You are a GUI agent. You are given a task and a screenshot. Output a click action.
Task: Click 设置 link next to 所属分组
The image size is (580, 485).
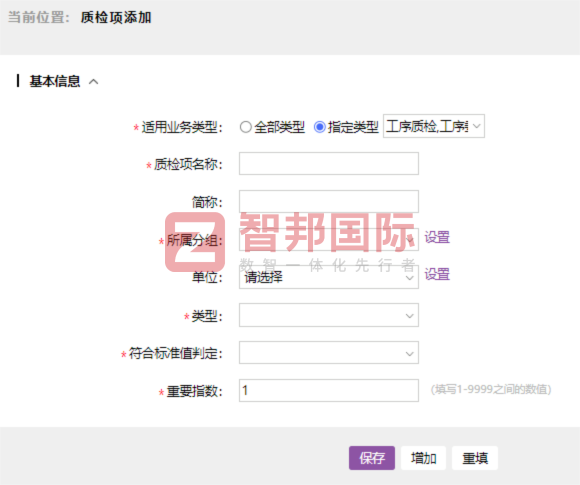pos(437,237)
